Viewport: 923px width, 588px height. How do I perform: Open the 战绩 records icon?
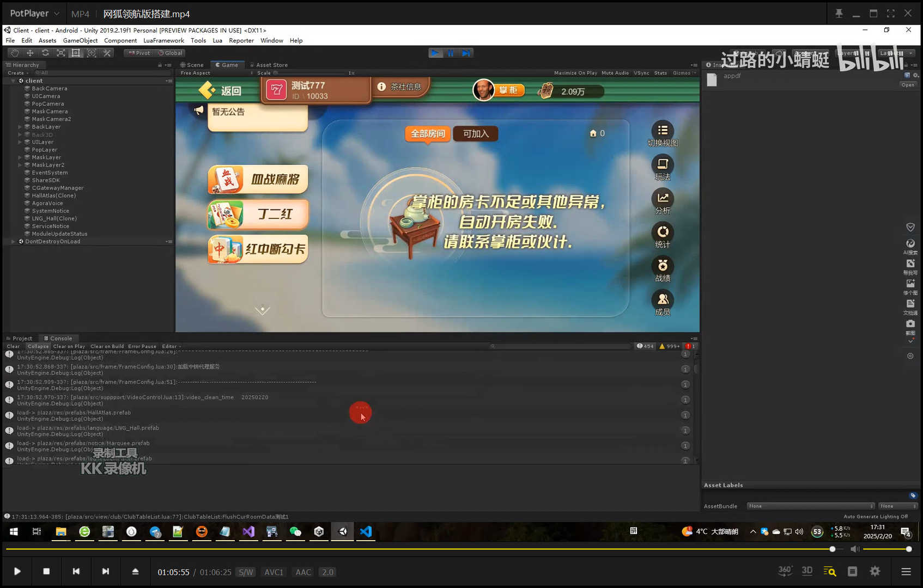pyautogui.click(x=663, y=266)
